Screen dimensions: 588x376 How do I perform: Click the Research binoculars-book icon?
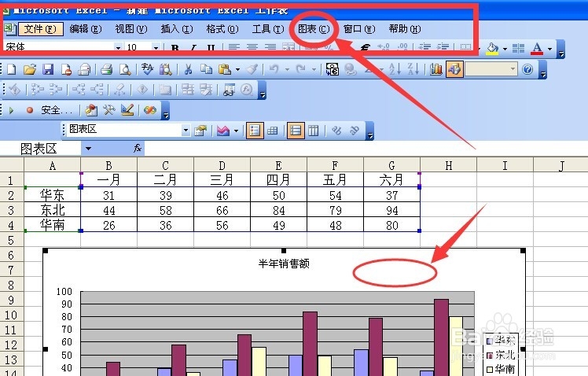(165, 69)
